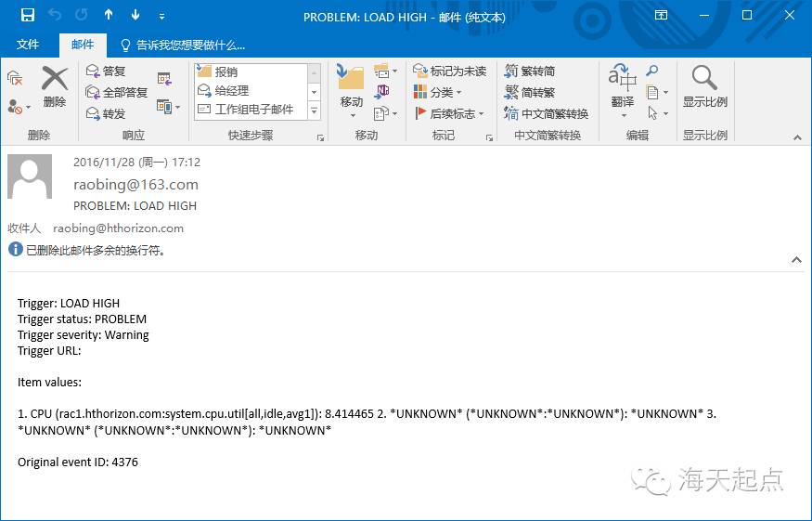Click the 显示比例 zoom button
The image size is (812, 521).
704,87
